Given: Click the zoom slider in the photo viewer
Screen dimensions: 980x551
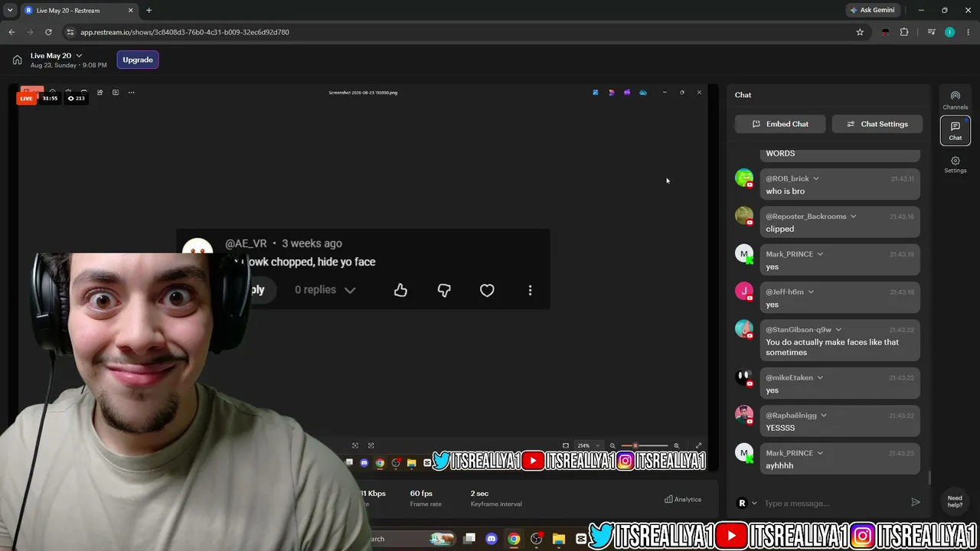Looking at the screenshot, I should point(643,445).
